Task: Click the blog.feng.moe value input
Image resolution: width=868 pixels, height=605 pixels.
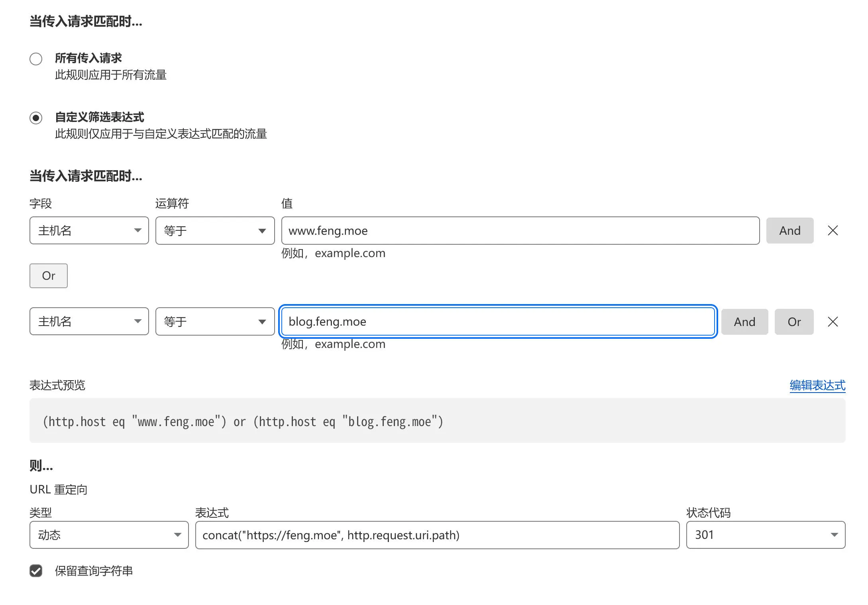Action: pos(498,321)
